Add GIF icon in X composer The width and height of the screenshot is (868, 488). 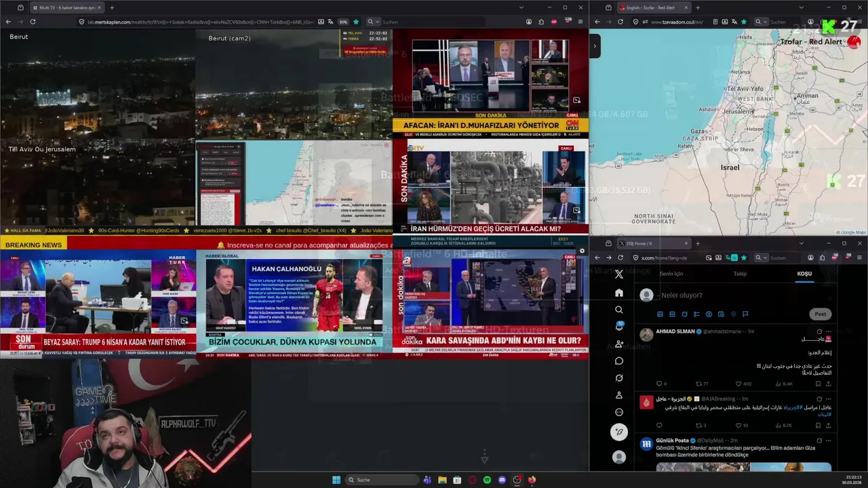tap(672, 314)
